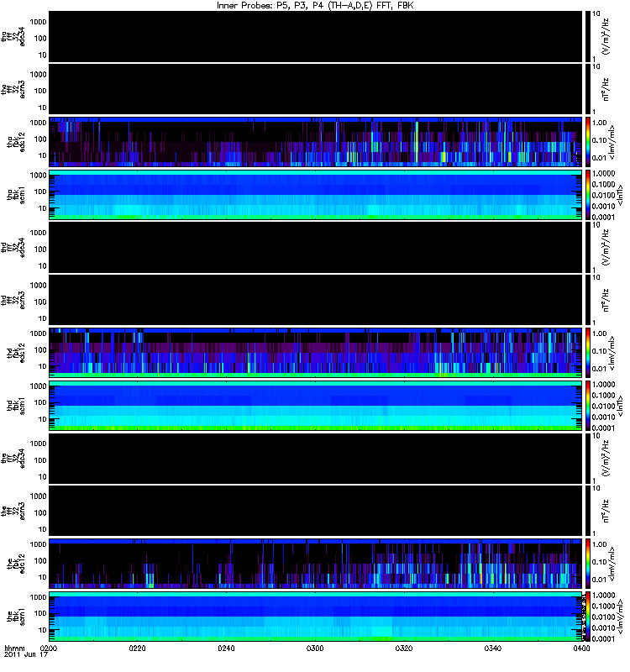Click the 'the fbk scm1' y-axis panel label
630x672 pixels.
(x=16, y=617)
